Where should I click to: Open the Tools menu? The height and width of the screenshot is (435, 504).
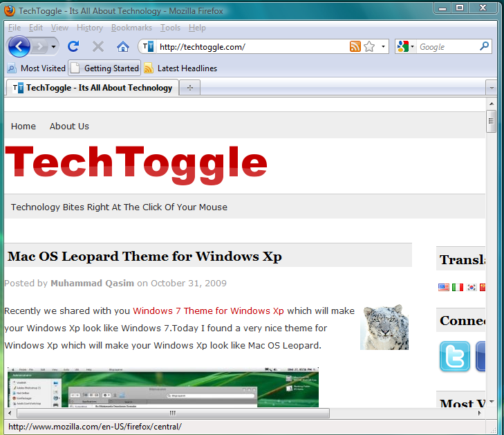pyautogui.click(x=170, y=28)
